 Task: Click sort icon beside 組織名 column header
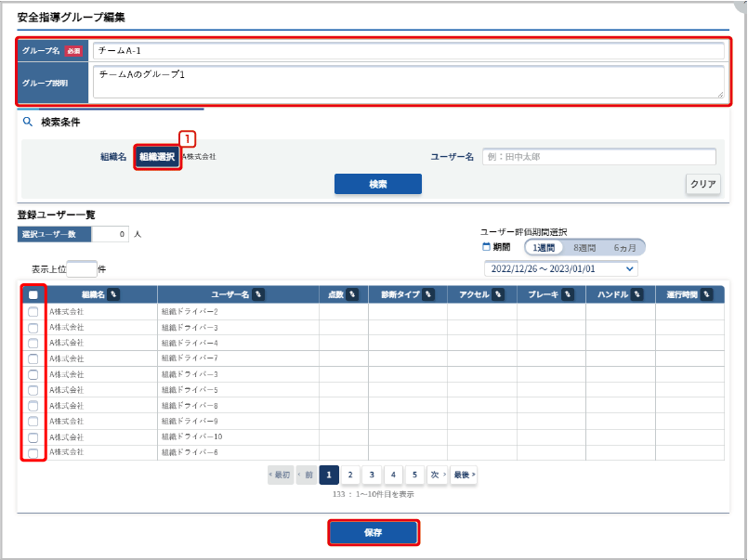point(113,294)
